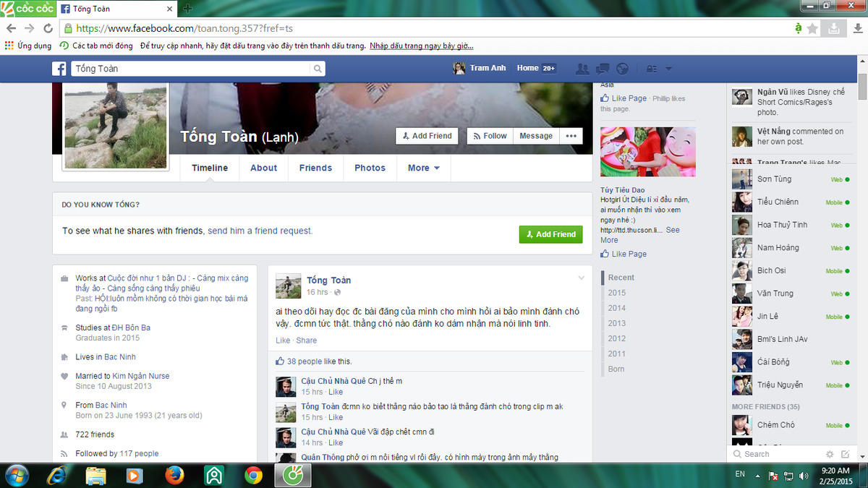The image size is (868, 488).
Task: Open File Explorer from taskbar
Action: 96,475
